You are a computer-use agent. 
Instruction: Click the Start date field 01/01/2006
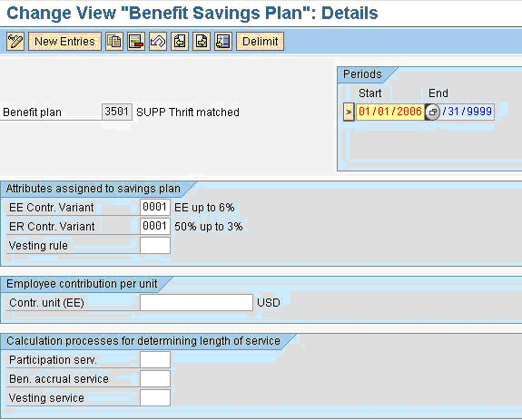pyautogui.click(x=390, y=112)
